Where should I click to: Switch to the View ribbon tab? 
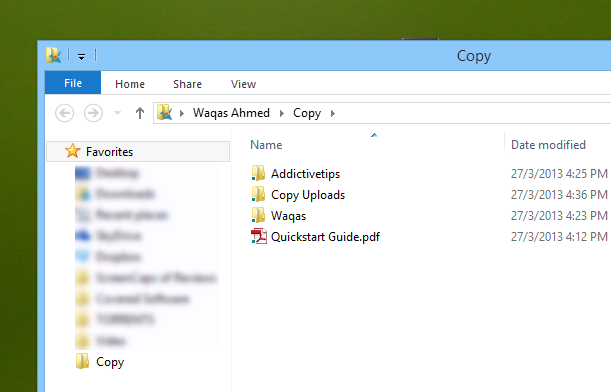click(243, 84)
